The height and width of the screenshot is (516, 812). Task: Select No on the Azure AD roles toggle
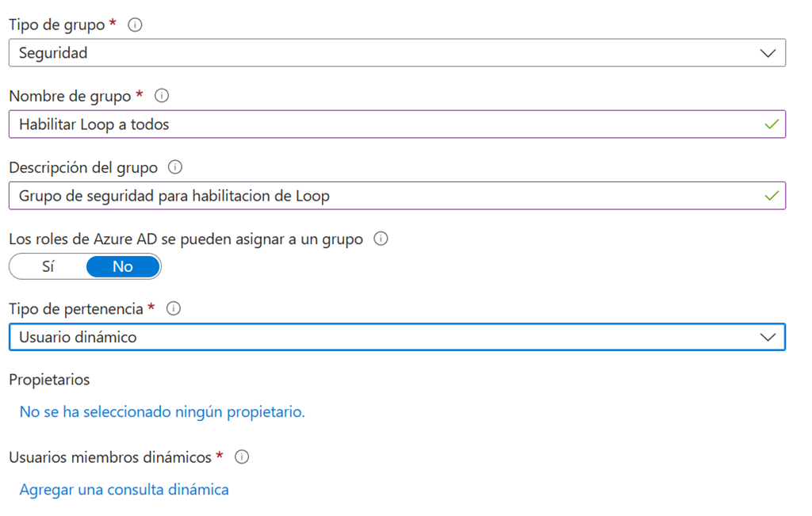[x=123, y=267]
